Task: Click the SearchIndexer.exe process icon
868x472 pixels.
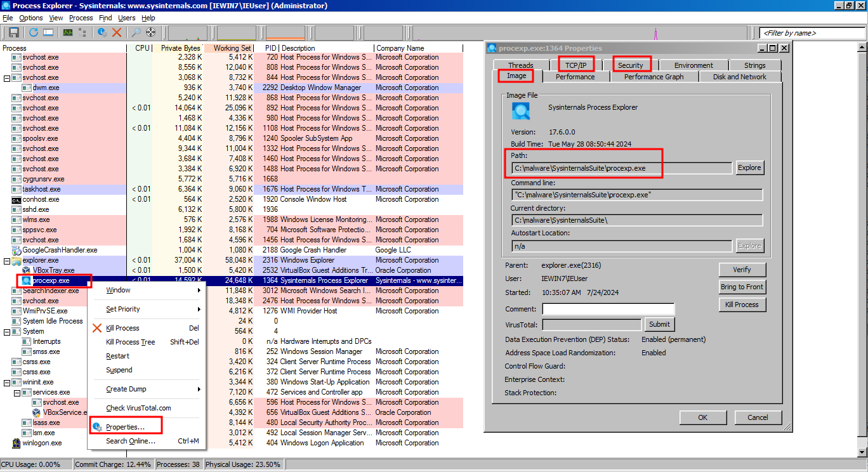Action: point(16,291)
